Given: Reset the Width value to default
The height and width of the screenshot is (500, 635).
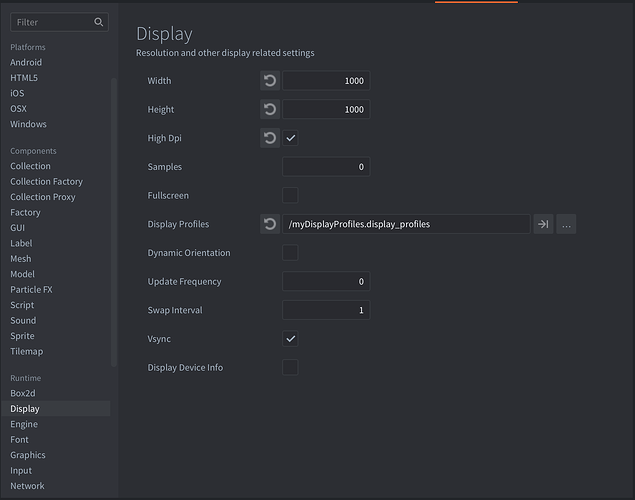Looking at the screenshot, I should (270, 81).
